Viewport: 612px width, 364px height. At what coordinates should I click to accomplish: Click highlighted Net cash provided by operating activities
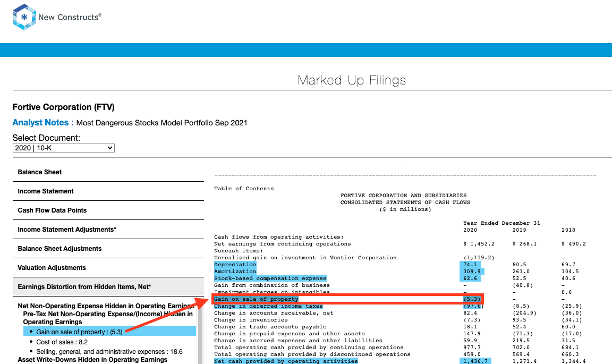(286, 361)
